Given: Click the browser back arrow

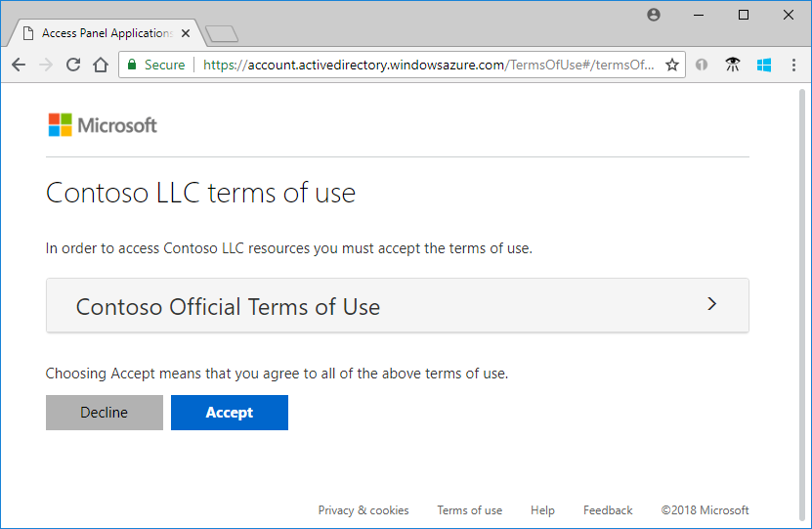Looking at the screenshot, I should click(x=18, y=65).
